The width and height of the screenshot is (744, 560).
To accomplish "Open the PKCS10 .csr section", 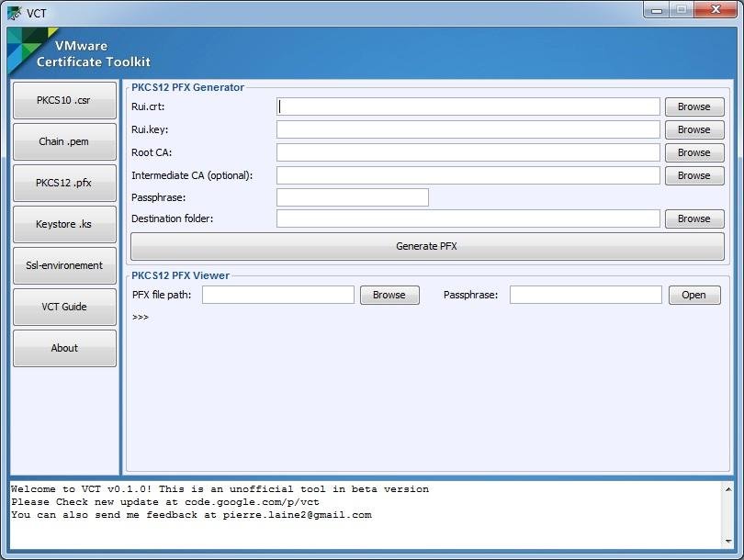I will (x=64, y=100).
